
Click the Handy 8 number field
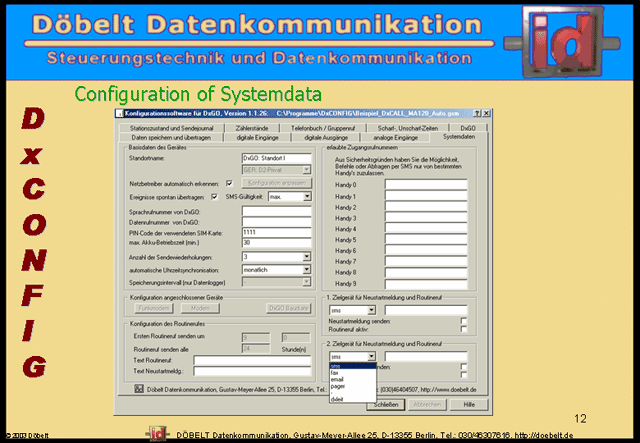click(x=426, y=272)
